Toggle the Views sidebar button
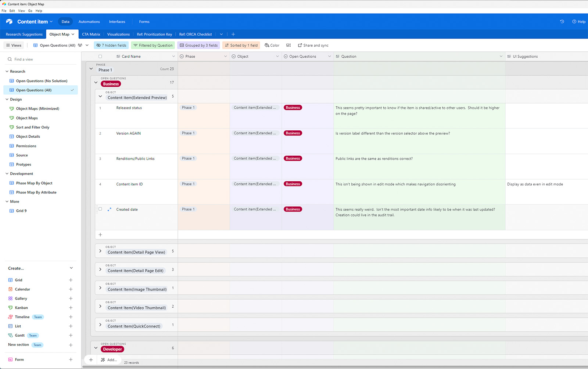This screenshot has height=369, width=588. tap(14, 45)
